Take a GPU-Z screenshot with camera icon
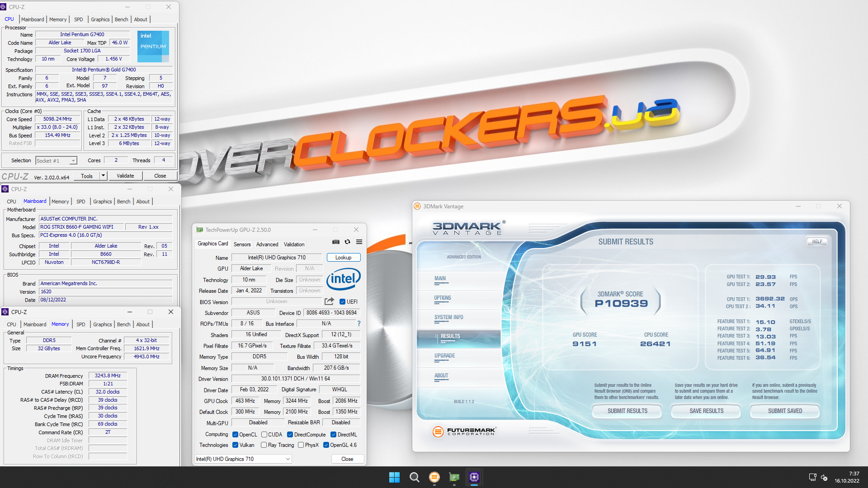 [335, 242]
